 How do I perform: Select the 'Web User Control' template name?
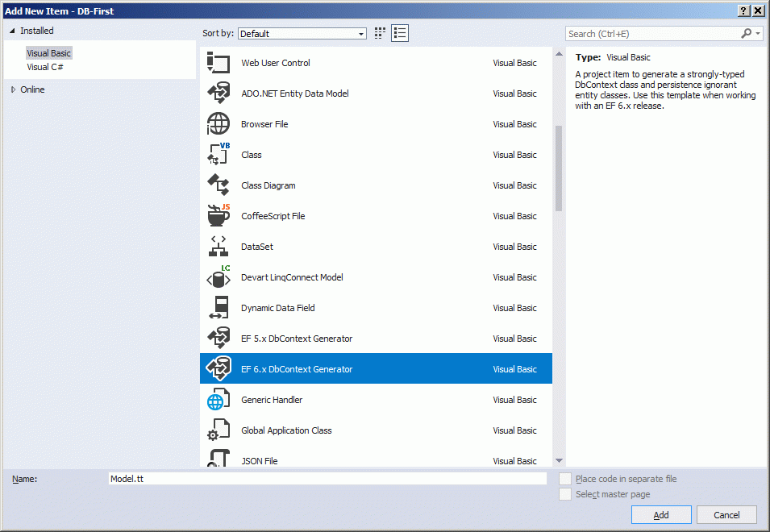click(276, 63)
